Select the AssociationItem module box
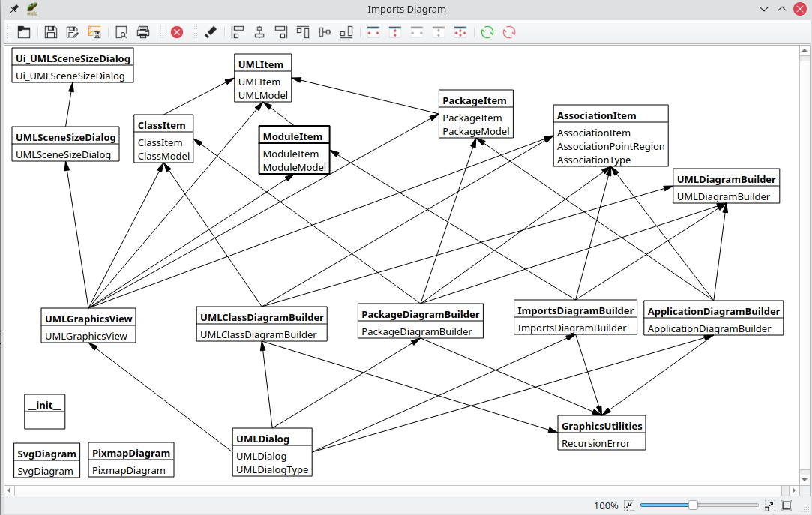This screenshot has width=812, height=515. pyautogui.click(x=610, y=136)
